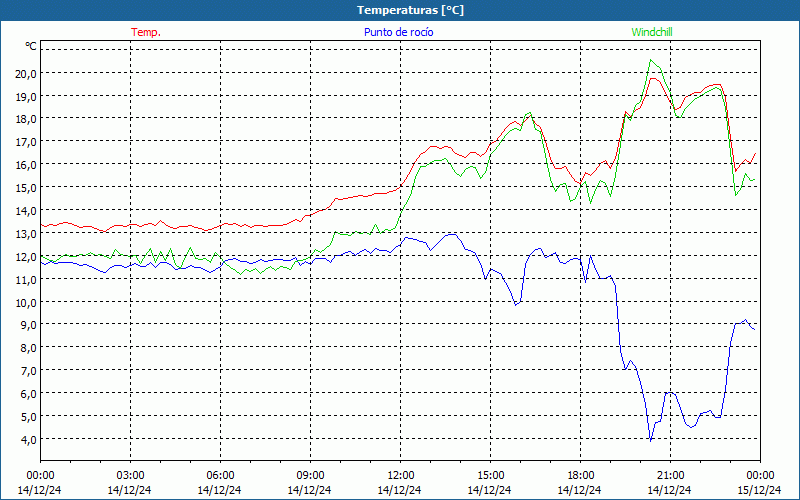The height and width of the screenshot is (500, 800).
Task: Click the 06:00 time axis label
Action: [220, 476]
